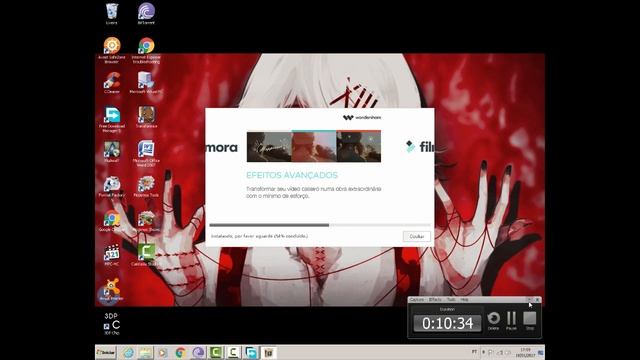Switch to the white Camtasia Recorder taskbar icon

(233, 353)
